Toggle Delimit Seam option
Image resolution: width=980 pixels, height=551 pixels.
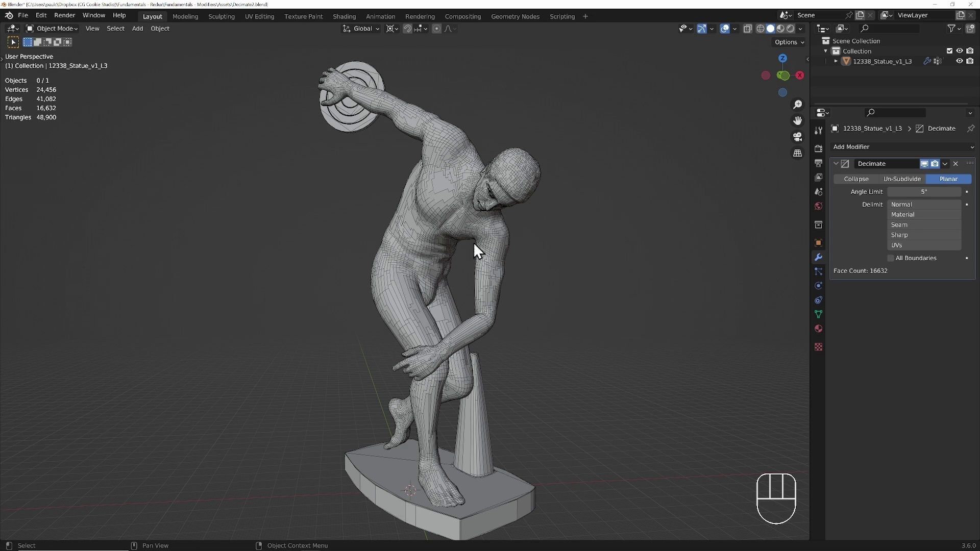pos(924,225)
